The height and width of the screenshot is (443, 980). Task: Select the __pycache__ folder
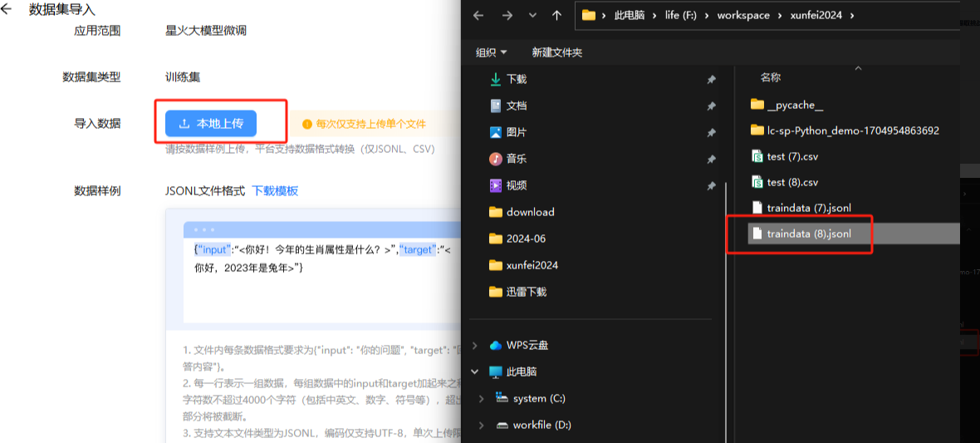[x=786, y=105]
